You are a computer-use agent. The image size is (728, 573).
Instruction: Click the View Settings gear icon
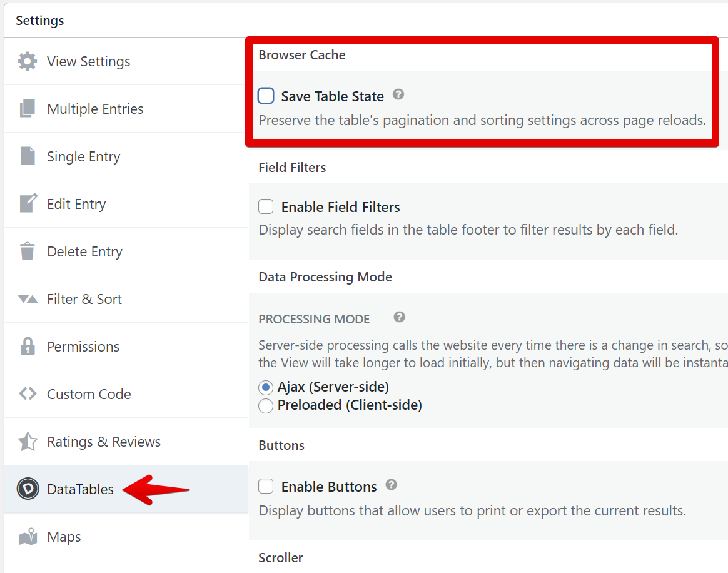pos(28,61)
